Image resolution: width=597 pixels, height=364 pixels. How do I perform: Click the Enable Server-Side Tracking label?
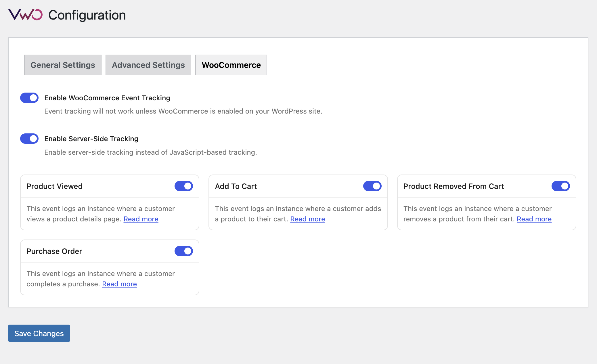pos(91,139)
